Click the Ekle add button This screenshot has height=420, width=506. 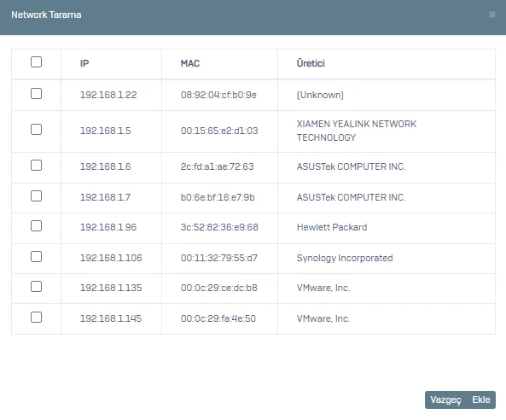pyautogui.click(x=481, y=400)
